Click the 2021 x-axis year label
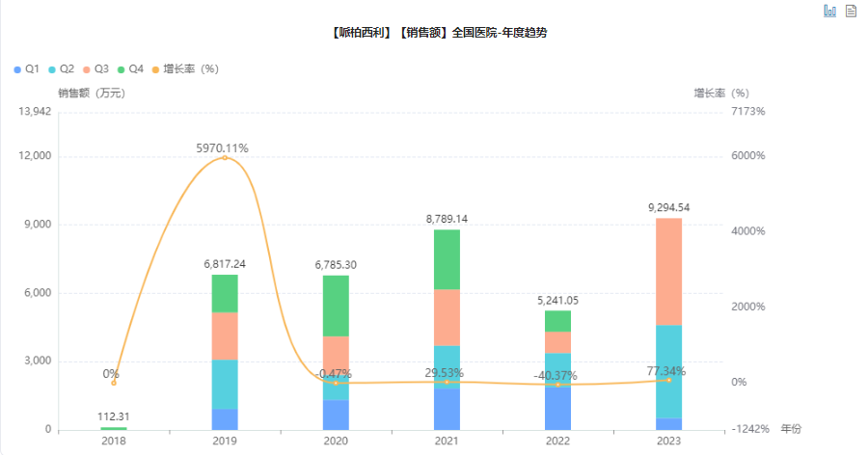Viewport: 868px width, 455px height. click(x=447, y=441)
